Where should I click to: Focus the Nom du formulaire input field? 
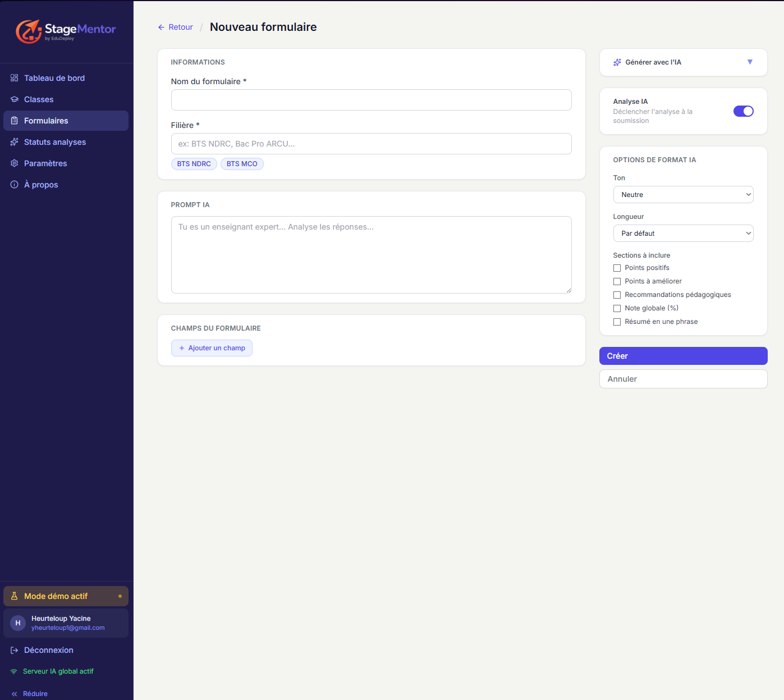coord(371,100)
